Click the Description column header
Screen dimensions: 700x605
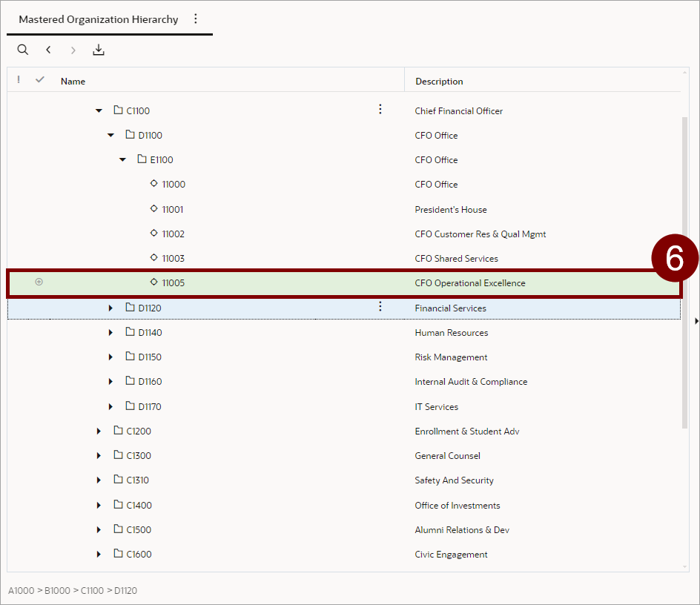pos(439,82)
